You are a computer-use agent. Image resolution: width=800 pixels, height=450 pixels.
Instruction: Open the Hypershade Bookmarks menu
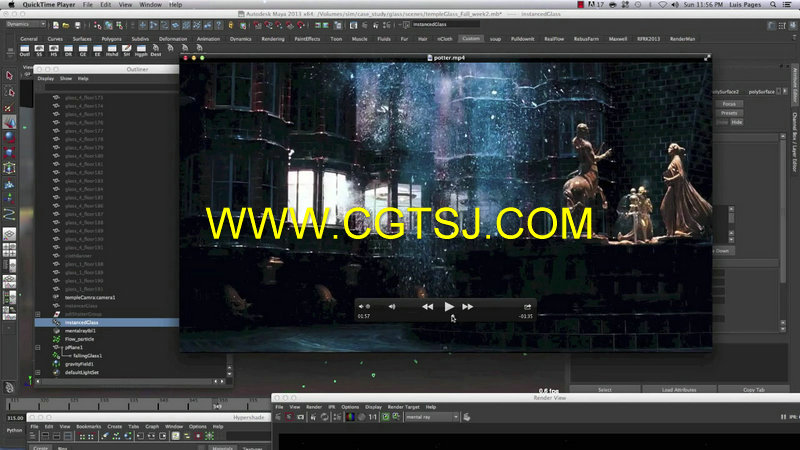point(89,427)
